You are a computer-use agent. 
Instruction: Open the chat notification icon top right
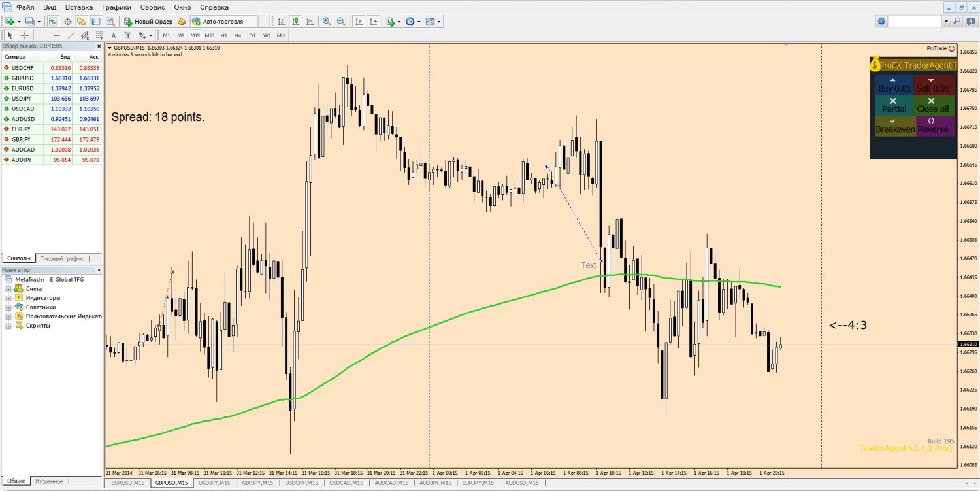971,22
